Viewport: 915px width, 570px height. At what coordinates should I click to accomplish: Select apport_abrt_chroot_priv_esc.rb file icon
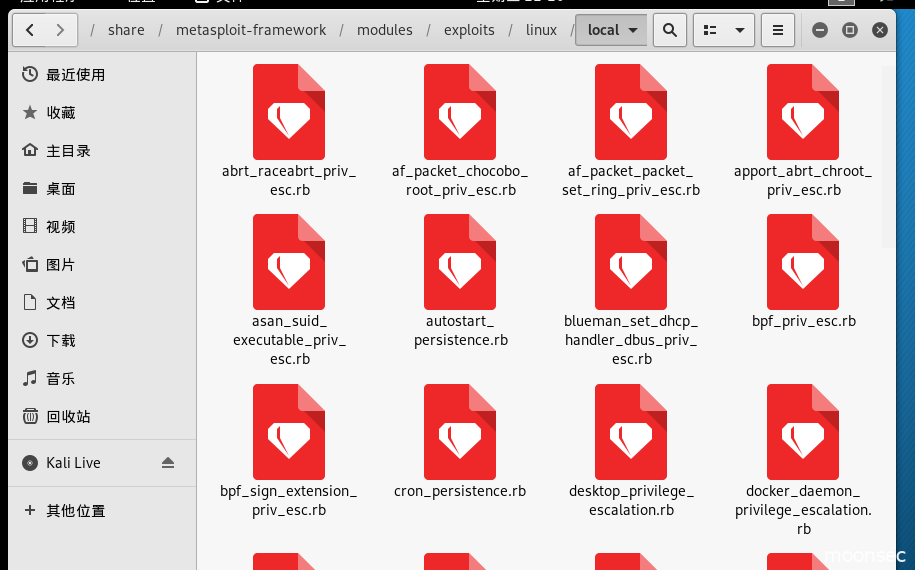tap(803, 111)
